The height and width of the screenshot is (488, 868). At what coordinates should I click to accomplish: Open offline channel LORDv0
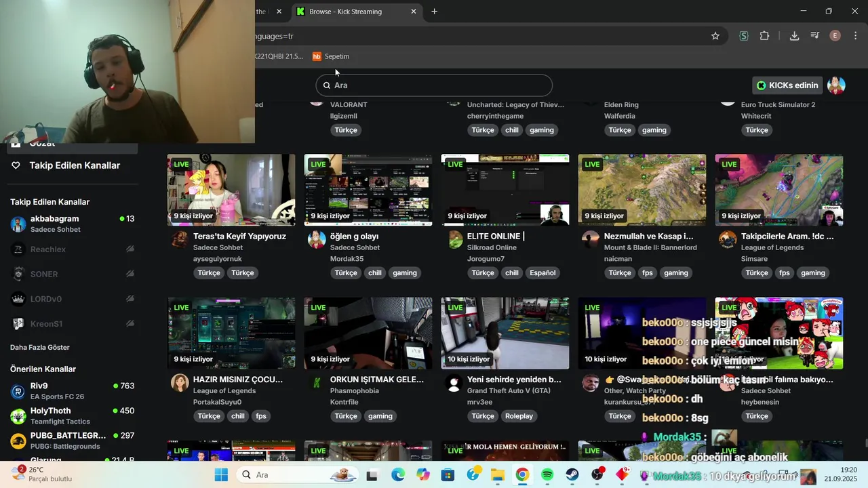tap(73, 299)
